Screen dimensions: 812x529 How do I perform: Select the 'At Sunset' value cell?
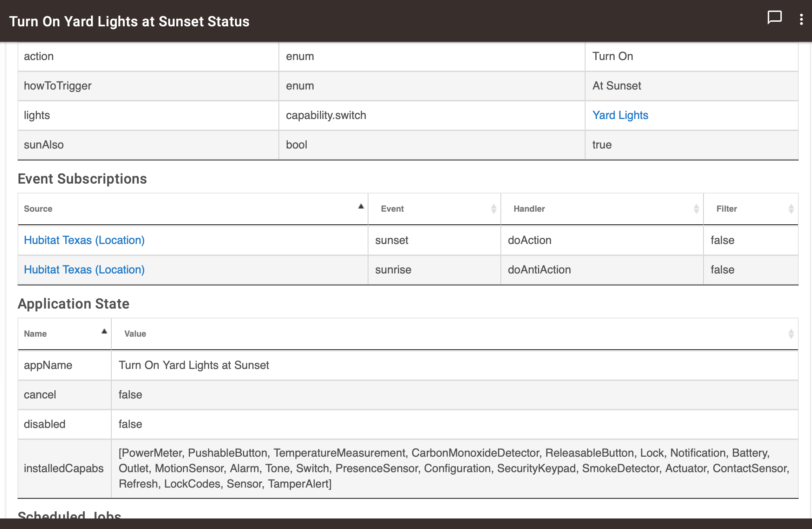pyautogui.click(x=692, y=86)
